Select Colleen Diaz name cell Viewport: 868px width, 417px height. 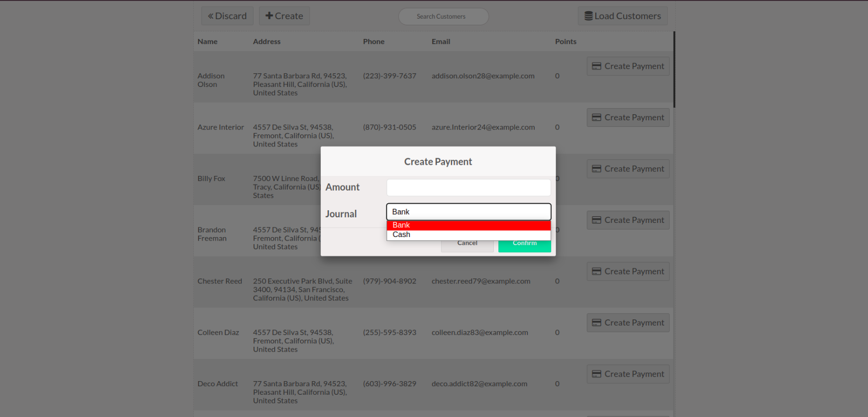point(218,333)
